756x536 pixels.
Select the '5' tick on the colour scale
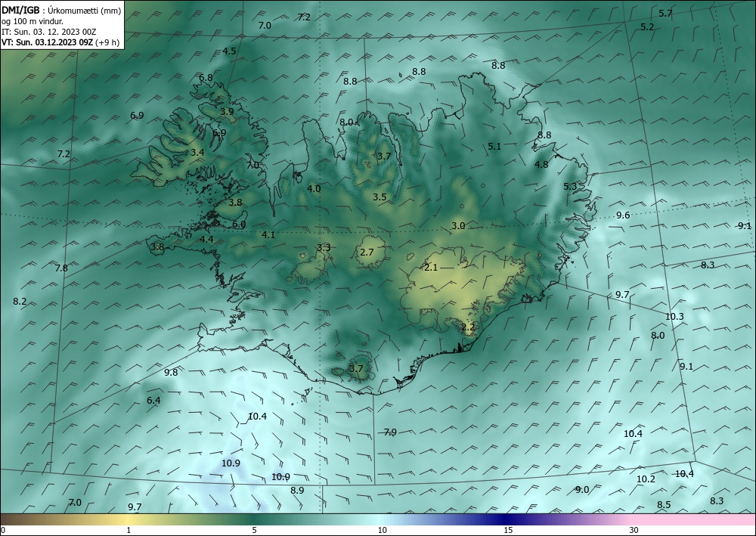(x=254, y=531)
